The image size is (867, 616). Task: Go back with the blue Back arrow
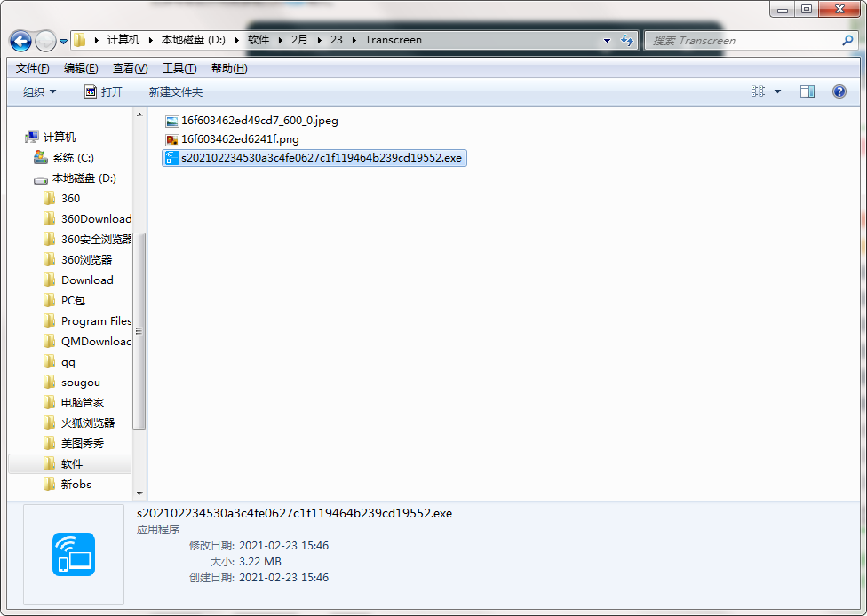tap(20, 41)
